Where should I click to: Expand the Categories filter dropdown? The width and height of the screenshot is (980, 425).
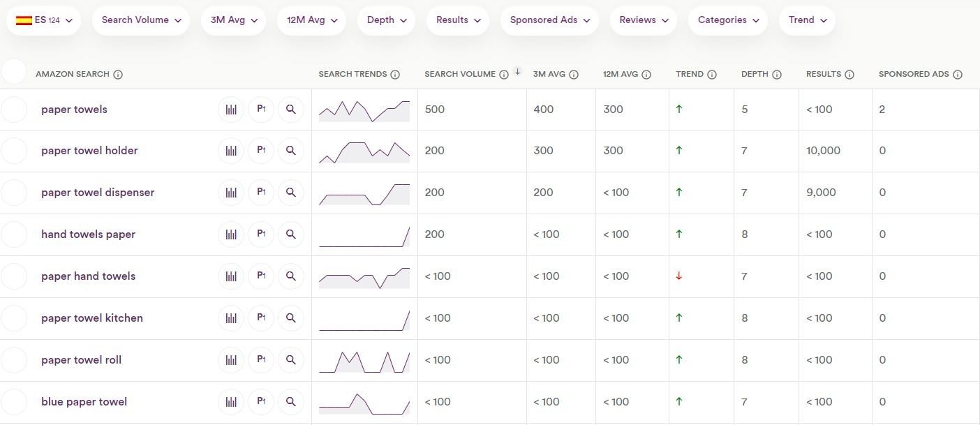[x=727, y=20]
